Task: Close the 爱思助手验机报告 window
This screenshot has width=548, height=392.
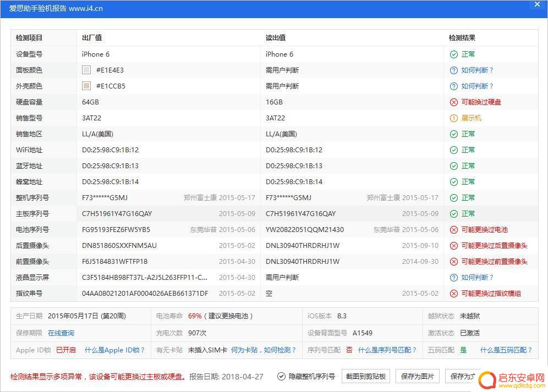Action: 537,4
